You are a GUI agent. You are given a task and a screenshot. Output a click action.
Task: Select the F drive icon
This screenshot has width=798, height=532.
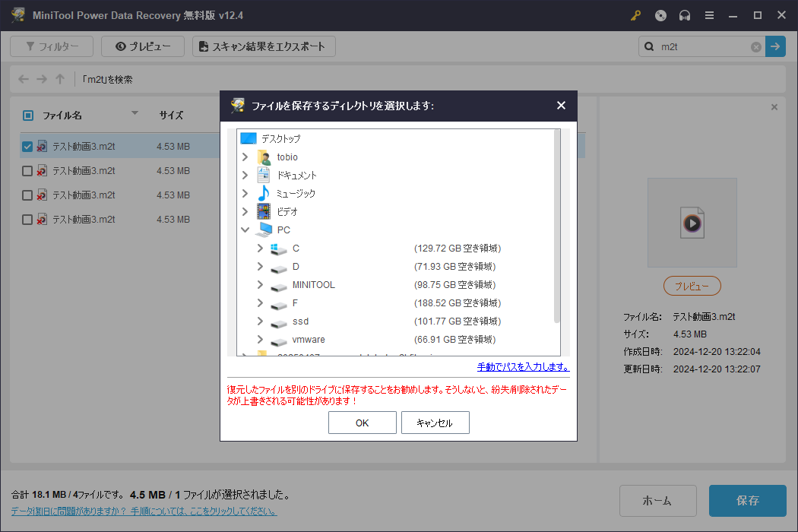[x=279, y=305]
